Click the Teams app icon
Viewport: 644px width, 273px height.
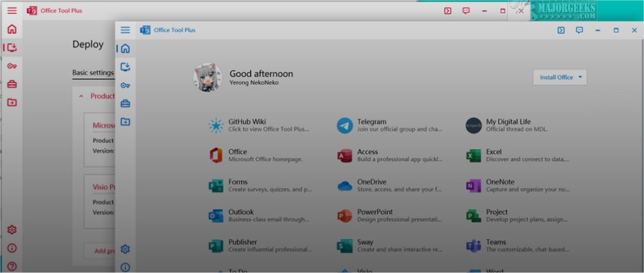click(473, 246)
